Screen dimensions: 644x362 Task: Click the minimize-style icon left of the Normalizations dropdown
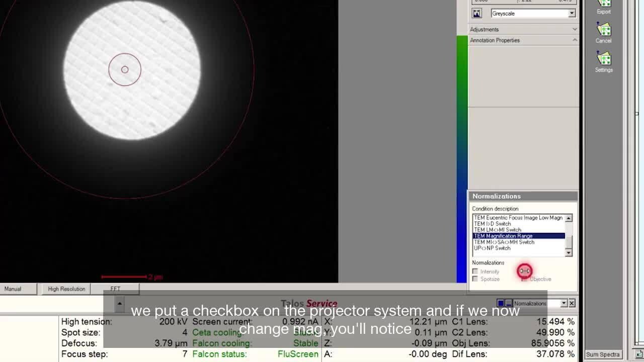pyautogui.click(x=508, y=303)
